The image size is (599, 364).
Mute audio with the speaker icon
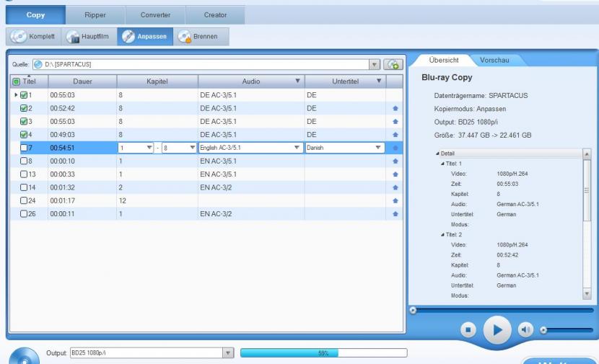[x=525, y=329]
